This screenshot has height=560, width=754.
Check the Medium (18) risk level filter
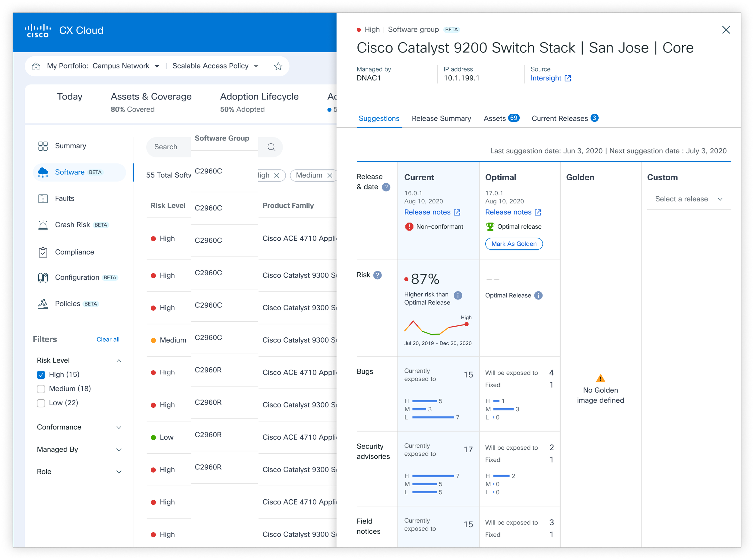click(41, 389)
